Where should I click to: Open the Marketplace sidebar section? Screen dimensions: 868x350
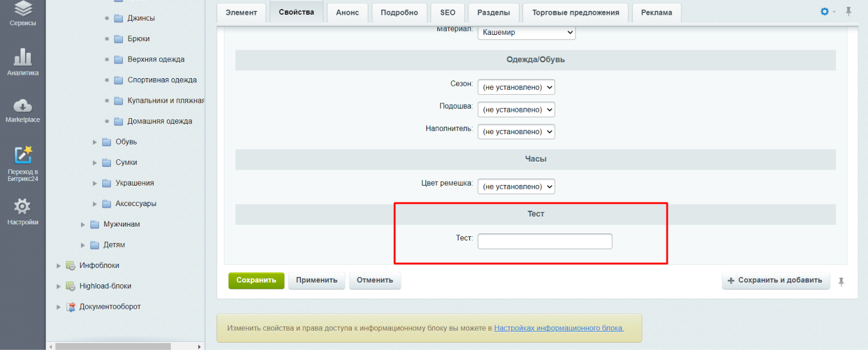[x=23, y=111]
